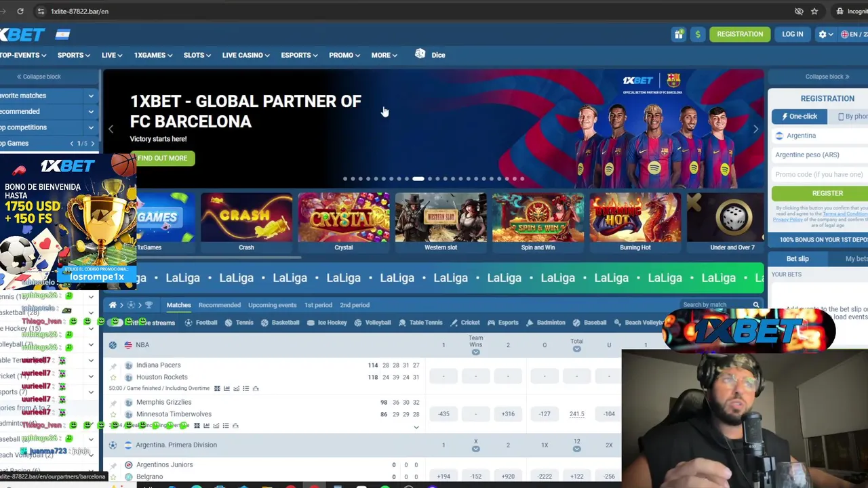Select One-click registration method
The width and height of the screenshot is (868, 488).
[x=800, y=117]
